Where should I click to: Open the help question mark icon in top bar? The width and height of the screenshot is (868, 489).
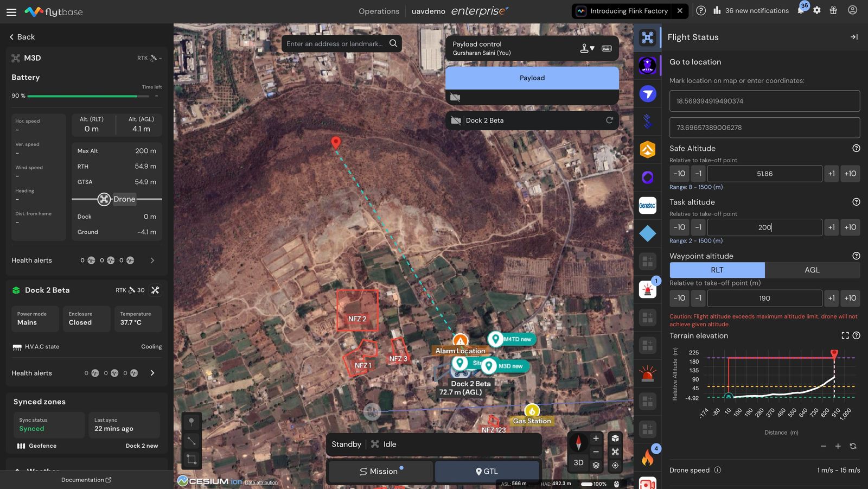pyautogui.click(x=701, y=10)
